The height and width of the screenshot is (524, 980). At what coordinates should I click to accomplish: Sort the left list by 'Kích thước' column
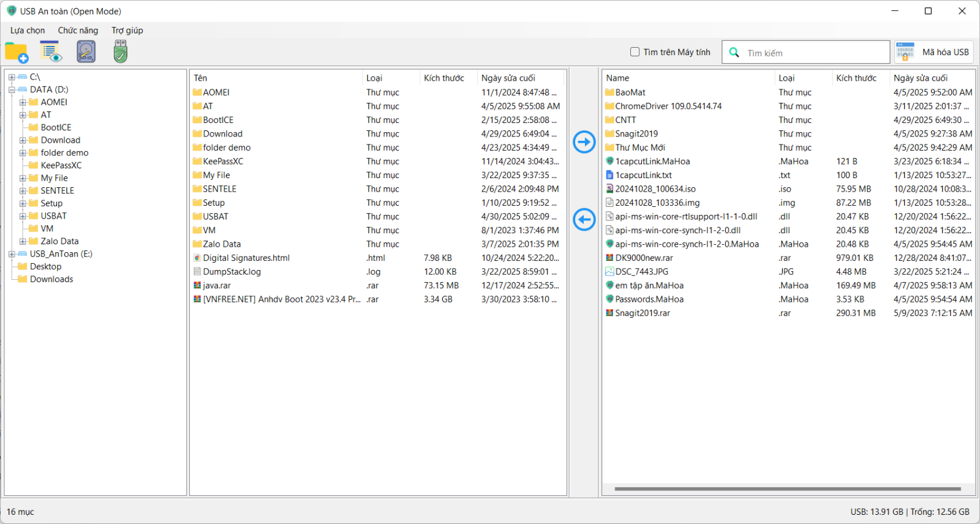point(444,78)
